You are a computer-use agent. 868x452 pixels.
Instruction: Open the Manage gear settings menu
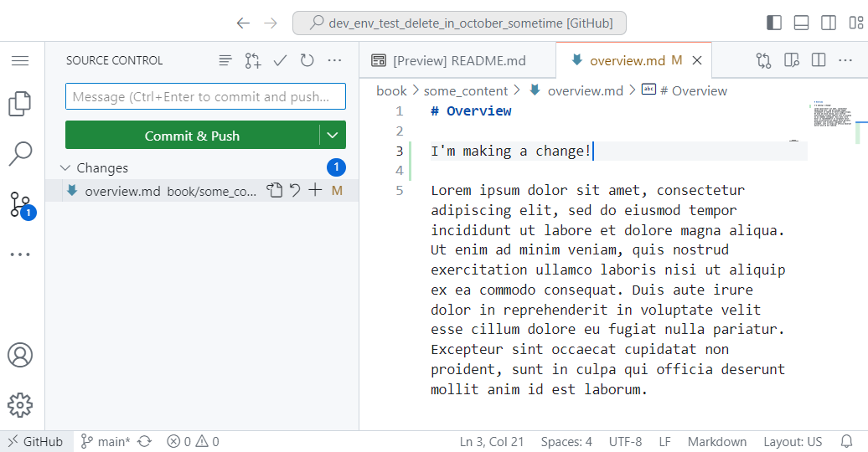[x=20, y=405]
